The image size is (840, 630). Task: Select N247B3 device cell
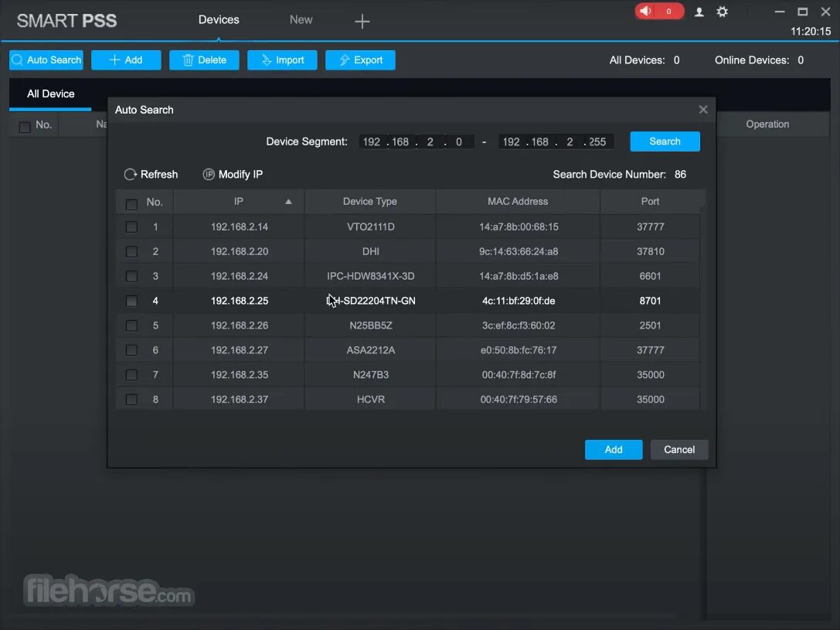371,375
